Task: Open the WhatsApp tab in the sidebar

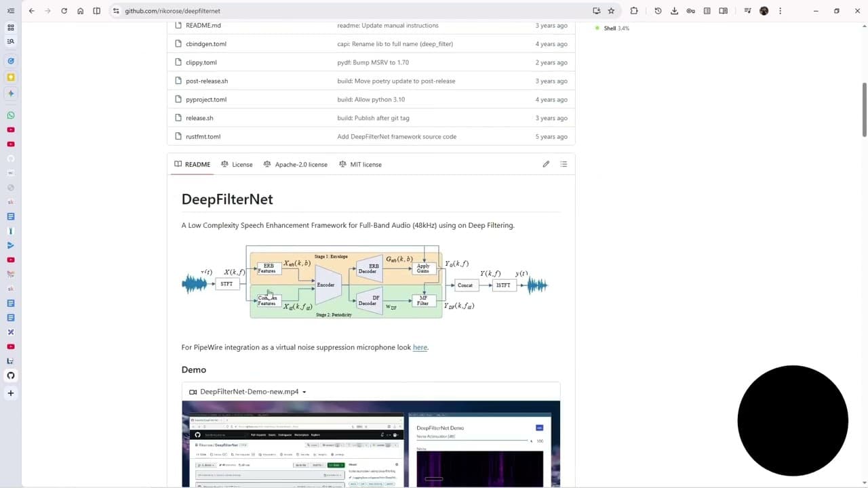Action: coord(11,115)
